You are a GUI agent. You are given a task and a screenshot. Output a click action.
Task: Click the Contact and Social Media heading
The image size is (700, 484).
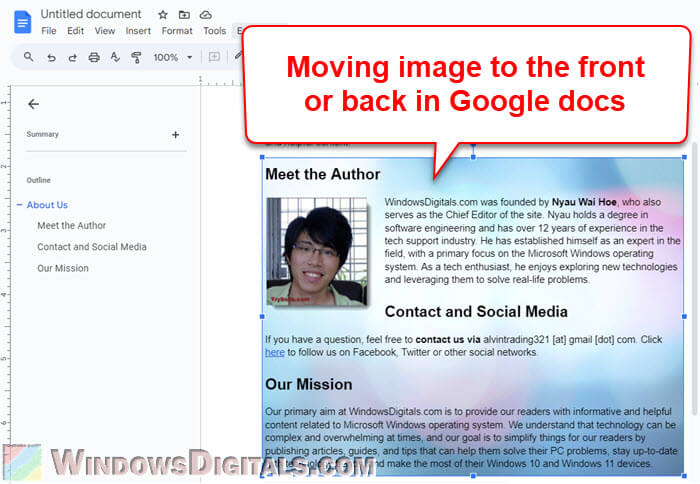click(476, 312)
